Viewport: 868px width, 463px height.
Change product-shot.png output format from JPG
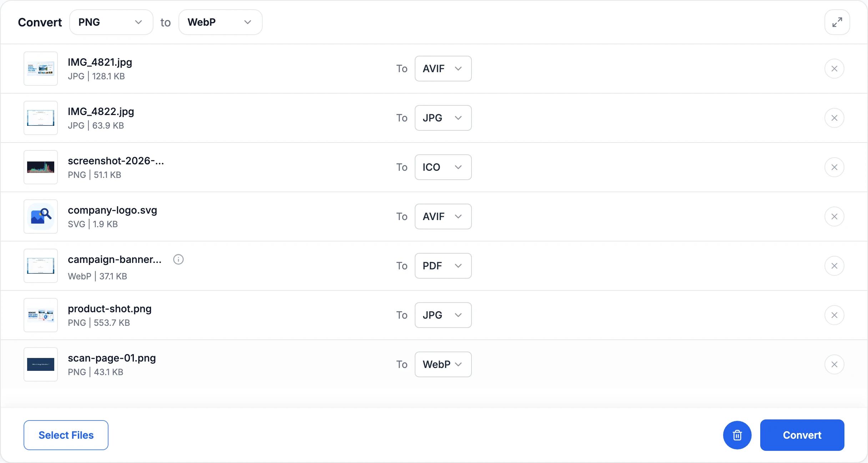443,315
